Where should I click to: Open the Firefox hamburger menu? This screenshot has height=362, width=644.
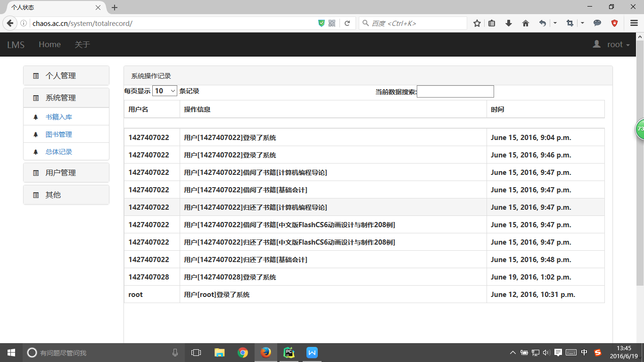tap(634, 23)
